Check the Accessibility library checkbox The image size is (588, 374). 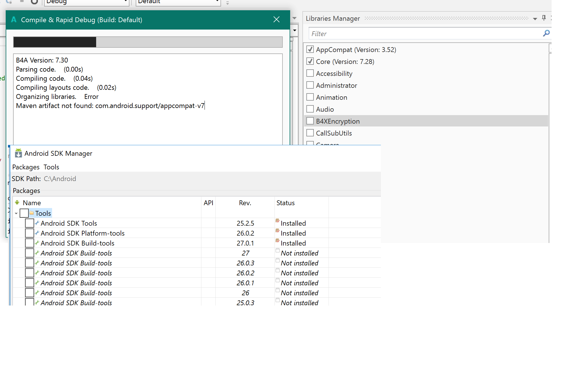[x=310, y=73]
